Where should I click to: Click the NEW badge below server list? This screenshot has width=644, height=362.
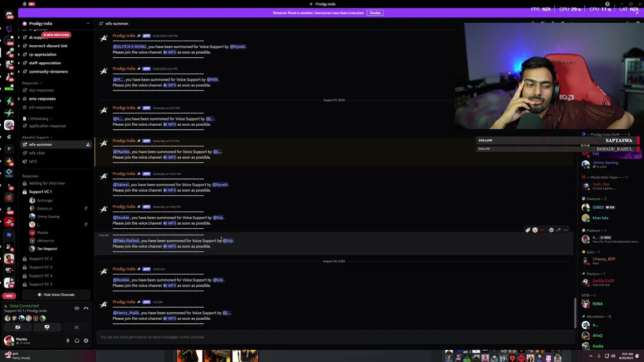click(9, 296)
